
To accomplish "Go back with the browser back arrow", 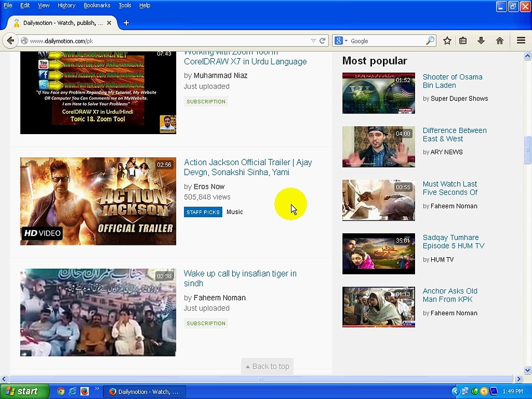I will 10,40.
